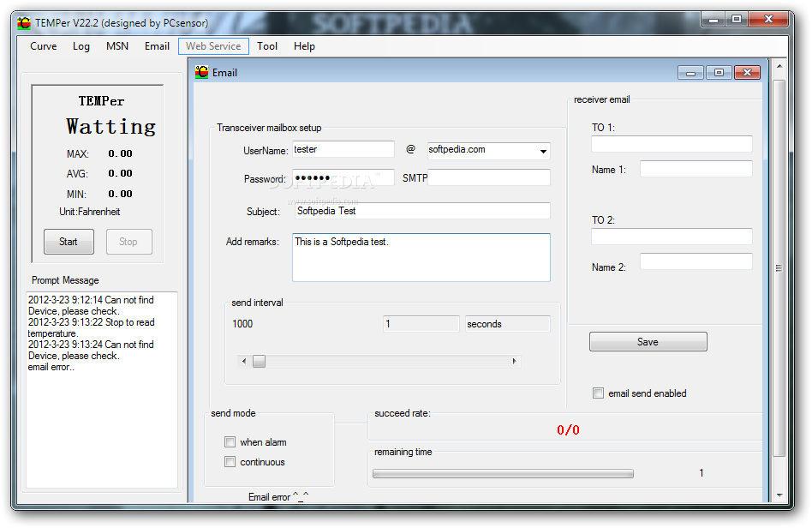The width and height of the screenshot is (812, 528).
Task: Enable the email send enabled checkbox
Action: click(x=598, y=393)
